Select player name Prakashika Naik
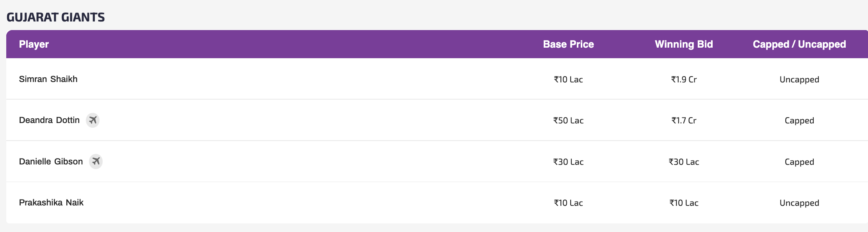This screenshot has width=868, height=232. pyautogui.click(x=51, y=203)
